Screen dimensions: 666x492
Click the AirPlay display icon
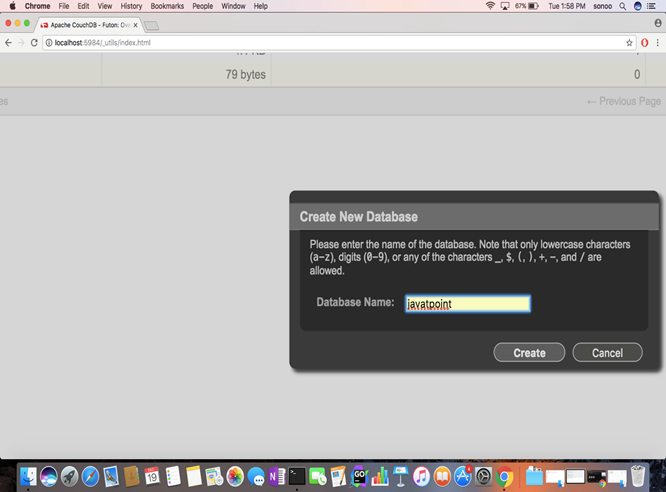pos(505,6)
